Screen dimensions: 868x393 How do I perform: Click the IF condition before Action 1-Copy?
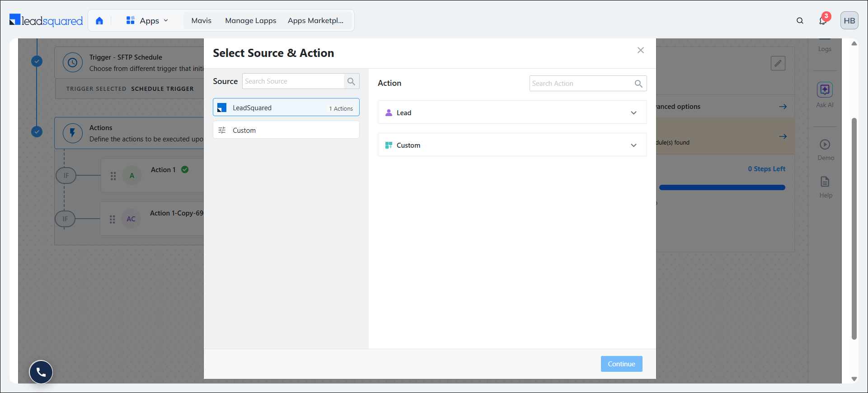pos(65,219)
